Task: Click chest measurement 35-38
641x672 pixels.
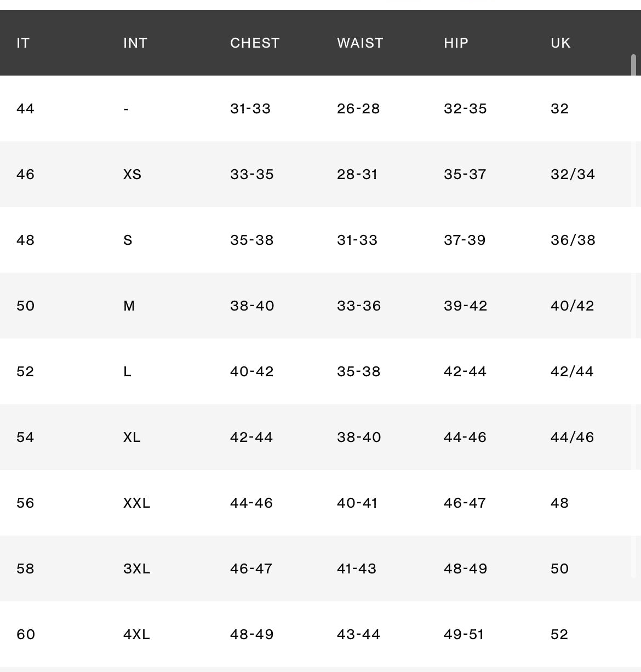Action: 251,240
